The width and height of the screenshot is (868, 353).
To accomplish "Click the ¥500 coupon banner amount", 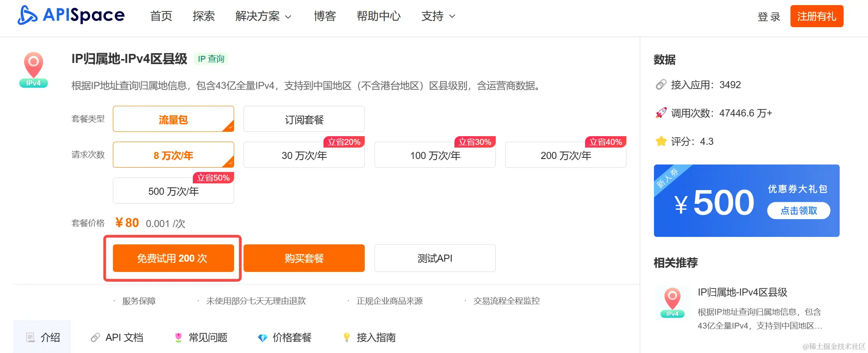I will [x=714, y=203].
